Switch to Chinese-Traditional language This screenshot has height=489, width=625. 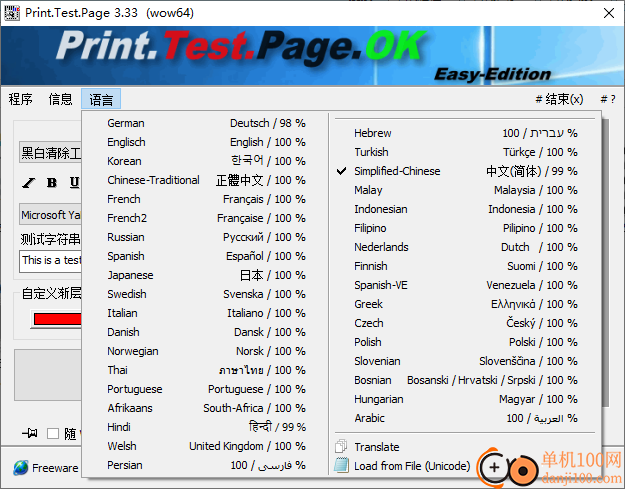[x=206, y=180]
